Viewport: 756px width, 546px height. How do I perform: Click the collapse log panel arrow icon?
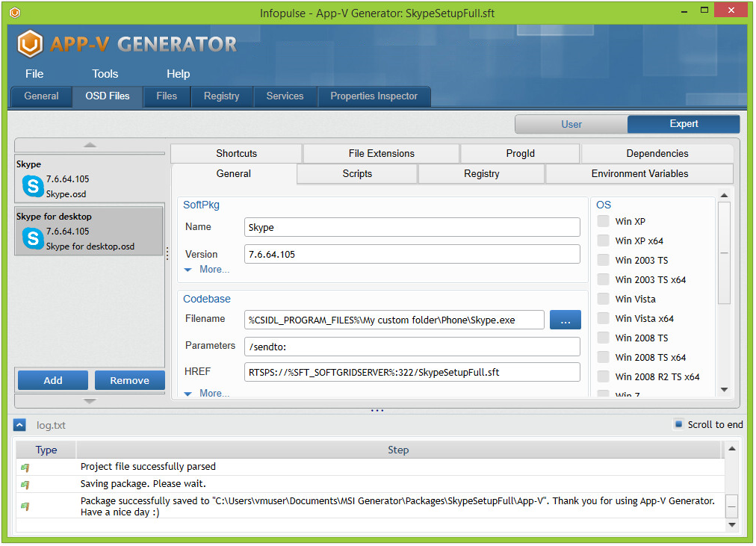pyautogui.click(x=19, y=425)
